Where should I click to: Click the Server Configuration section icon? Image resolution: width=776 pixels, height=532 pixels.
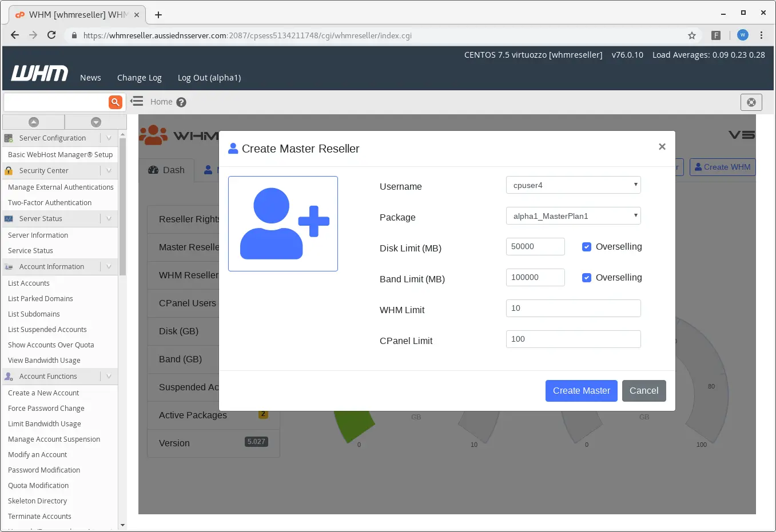pyautogui.click(x=9, y=138)
